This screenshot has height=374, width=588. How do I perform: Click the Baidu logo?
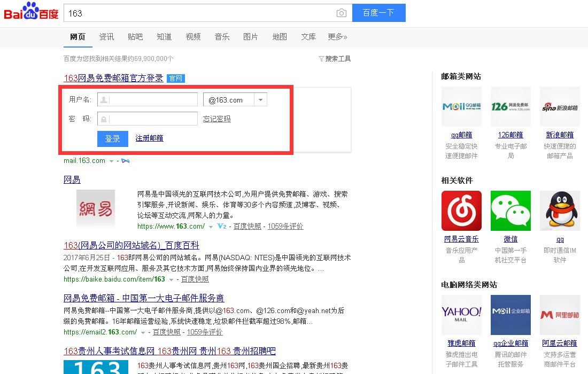point(31,11)
